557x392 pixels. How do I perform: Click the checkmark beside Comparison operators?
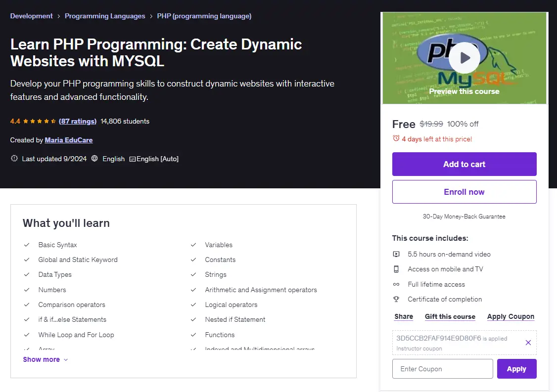(x=27, y=305)
